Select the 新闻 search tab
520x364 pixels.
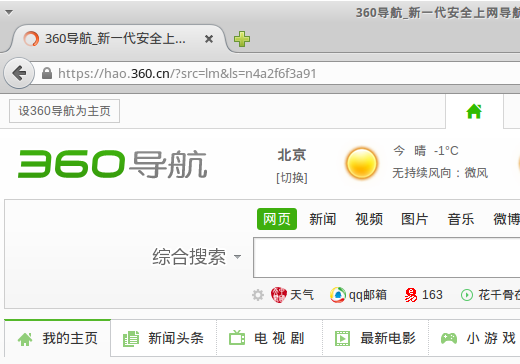click(322, 219)
